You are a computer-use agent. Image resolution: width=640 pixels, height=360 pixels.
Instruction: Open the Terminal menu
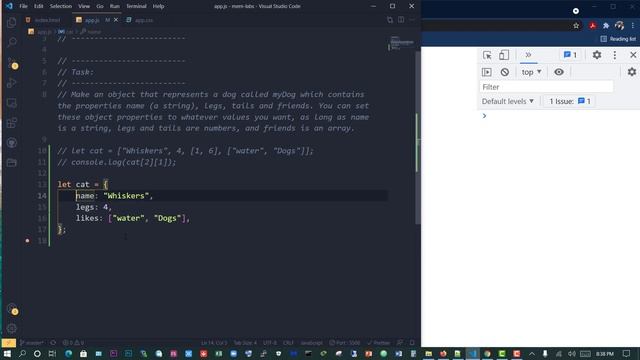tap(136, 6)
